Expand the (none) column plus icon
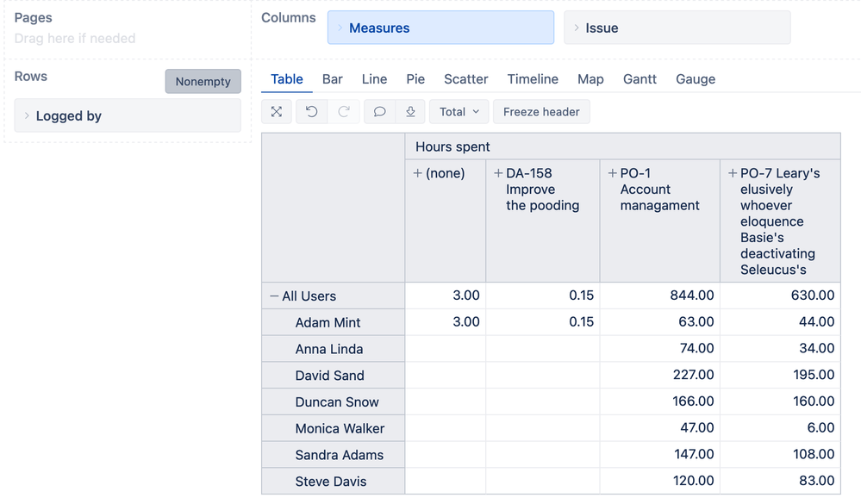 tap(418, 173)
